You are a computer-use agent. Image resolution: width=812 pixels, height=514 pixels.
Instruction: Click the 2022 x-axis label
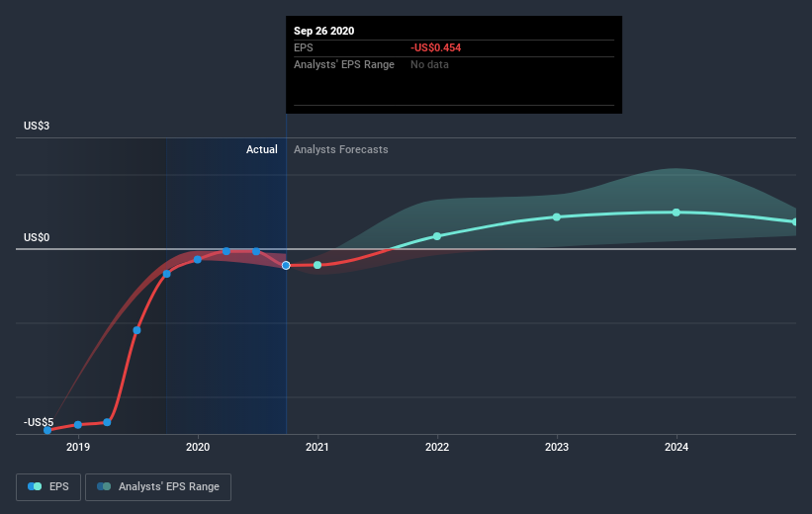(437, 447)
